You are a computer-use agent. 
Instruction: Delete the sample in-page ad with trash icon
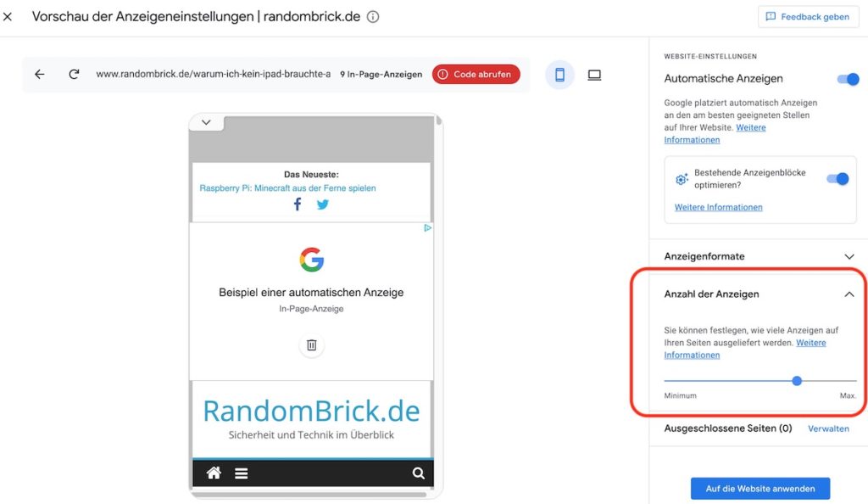312,345
